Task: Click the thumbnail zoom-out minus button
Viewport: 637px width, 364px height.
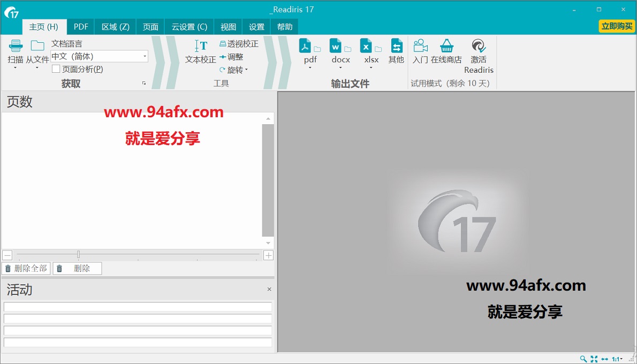Action: pyautogui.click(x=7, y=255)
